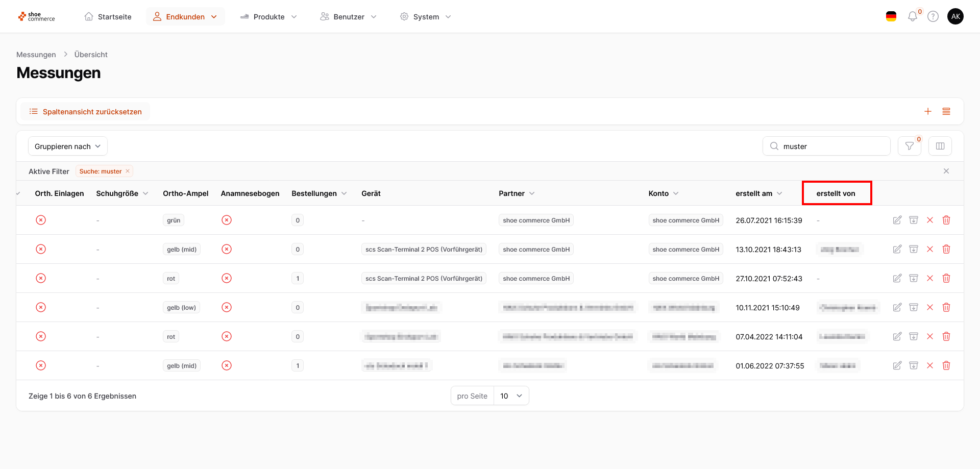The height and width of the screenshot is (469, 980).
Task: Open the Endkunden menu
Action: tap(185, 17)
